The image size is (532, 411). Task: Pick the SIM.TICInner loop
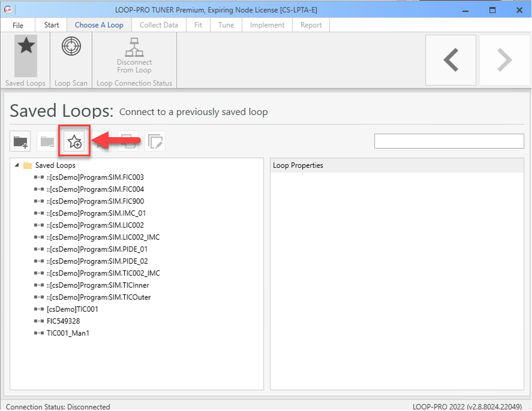[98, 285]
